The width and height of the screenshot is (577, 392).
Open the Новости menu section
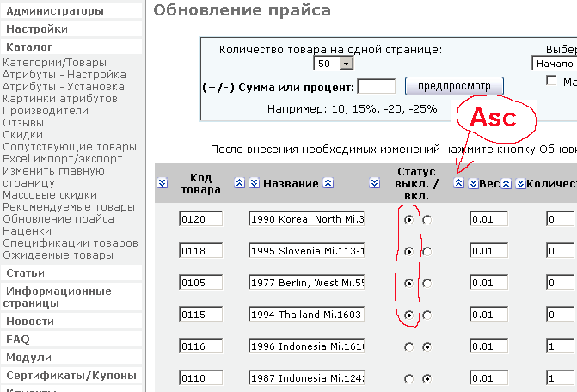point(71,321)
